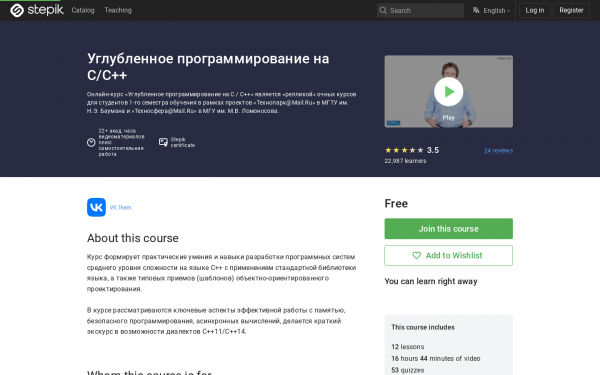This screenshot has height=375, width=600.
Task: Click the clock icon beside course duration
Action: (x=91, y=142)
